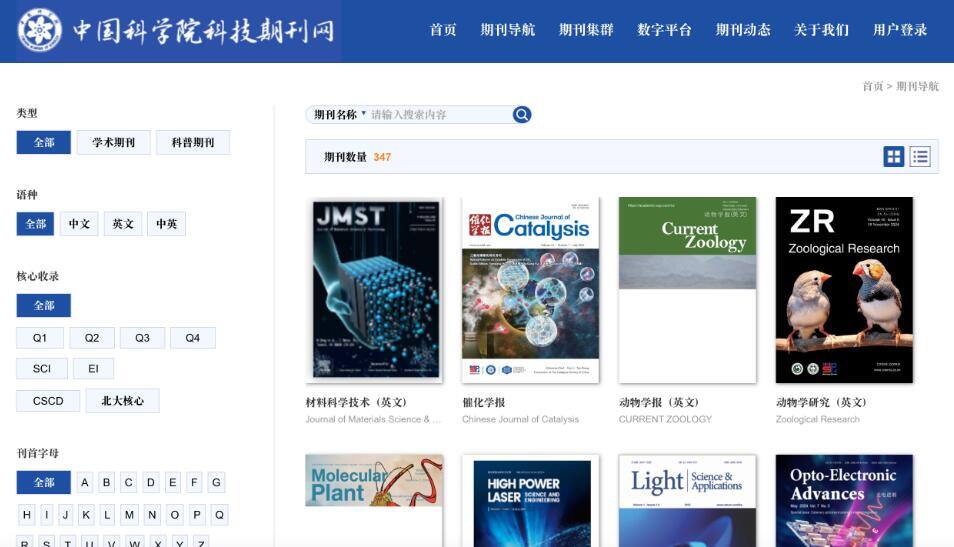Filter by Q2 quartile
Screen dimensions: 954x547
click(92, 338)
